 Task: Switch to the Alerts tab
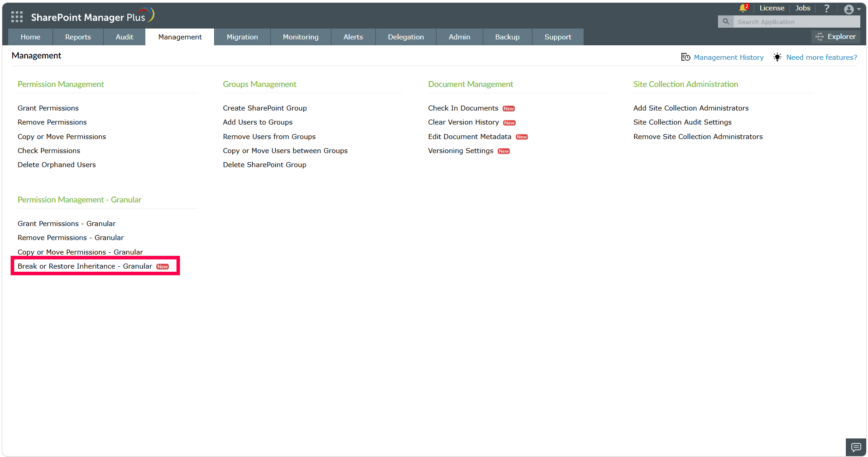click(x=353, y=37)
